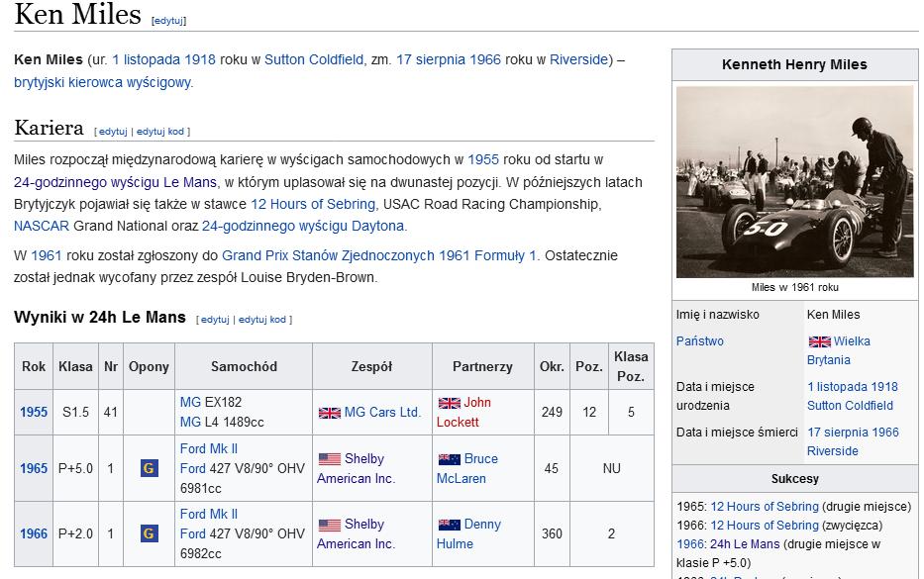Open the Riverside link in intro sentence
The height and width of the screenshot is (579, 924).
(578, 59)
